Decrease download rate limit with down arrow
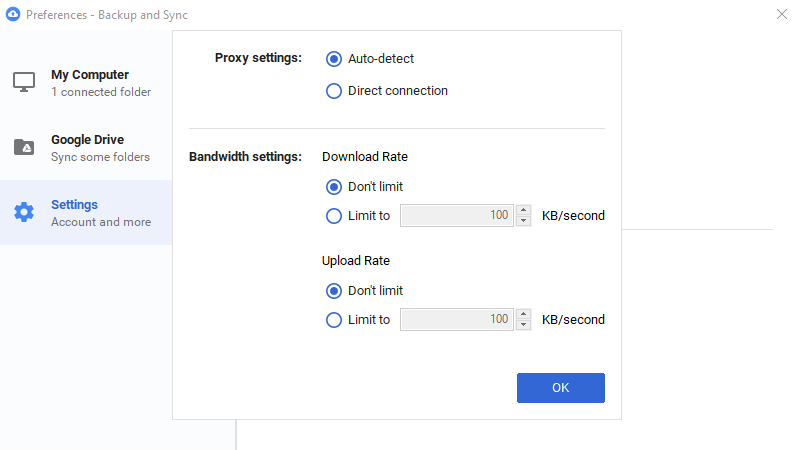 (524, 221)
